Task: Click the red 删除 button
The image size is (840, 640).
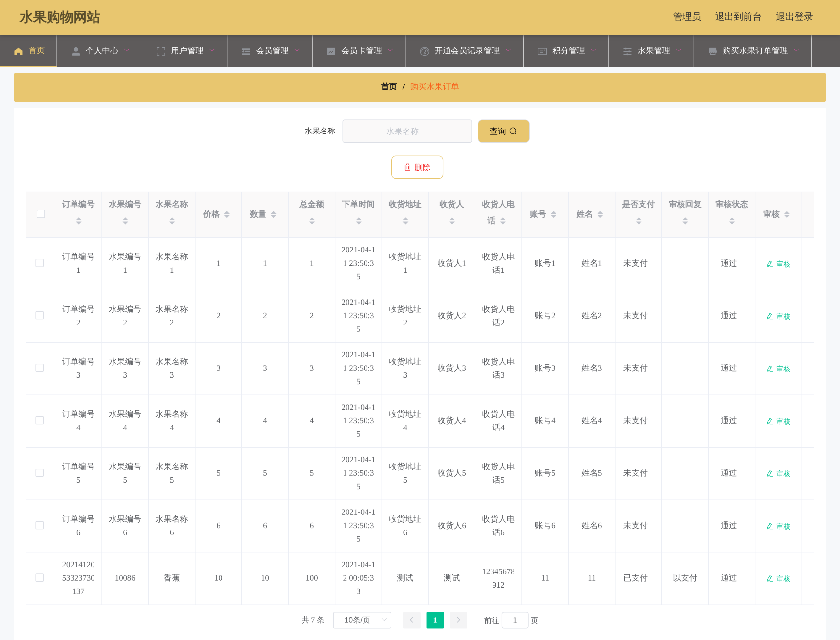Action: (x=417, y=167)
